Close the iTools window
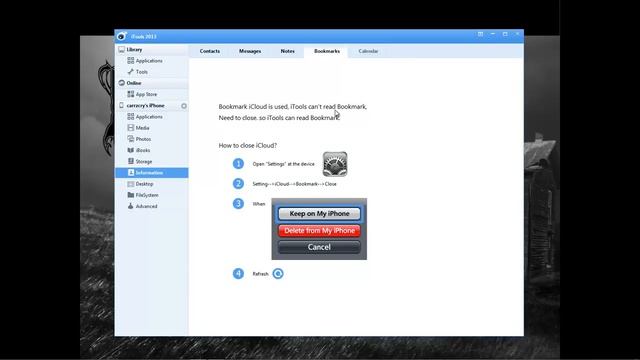The width and height of the screenshot is (640, 360). pyautogui.click(x=517, y=34)
